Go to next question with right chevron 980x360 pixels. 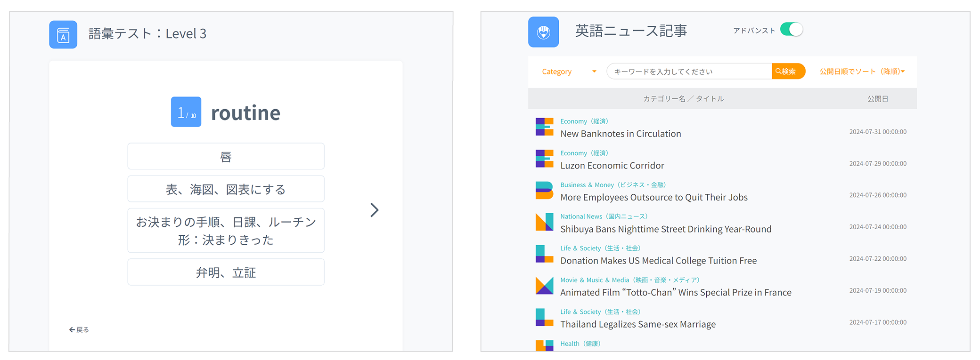pos(374,210)
